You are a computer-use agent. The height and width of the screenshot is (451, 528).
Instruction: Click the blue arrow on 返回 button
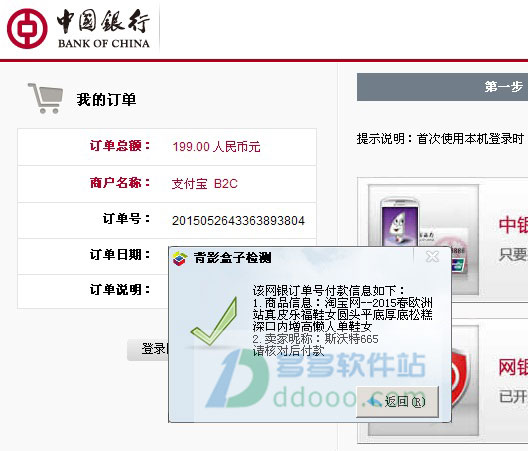click(x=374, y=401)
